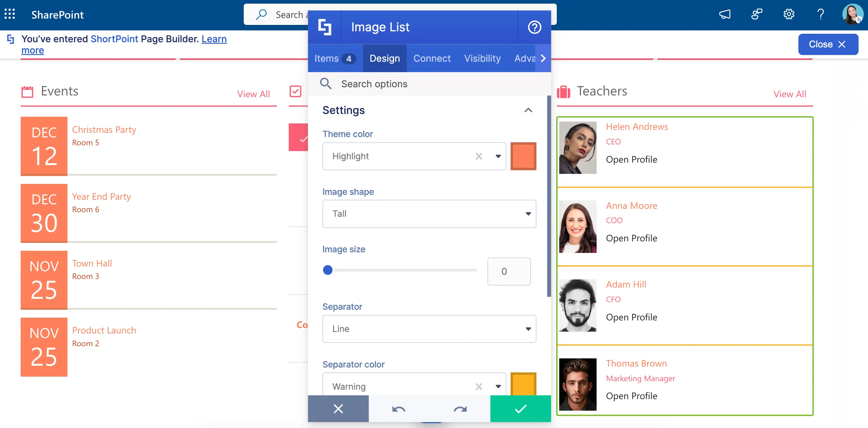
Task: Open the SharePoint help question mark
Action: (821, 14)
